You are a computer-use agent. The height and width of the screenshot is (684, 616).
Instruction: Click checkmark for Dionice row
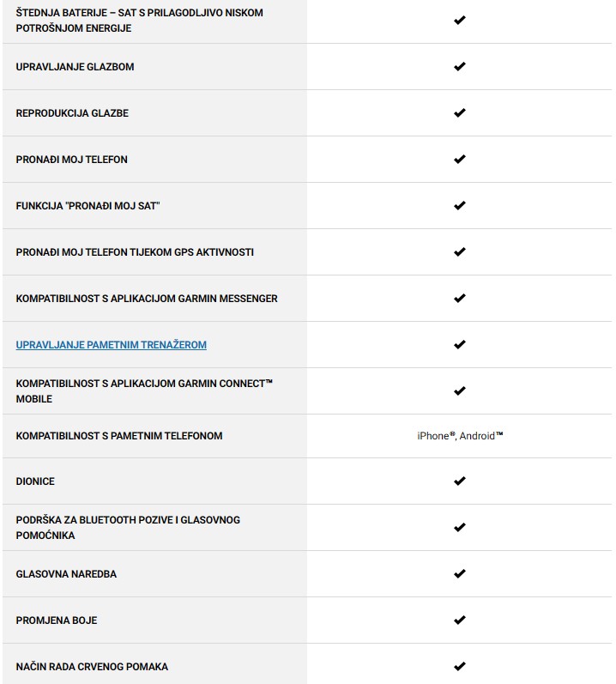459,481
